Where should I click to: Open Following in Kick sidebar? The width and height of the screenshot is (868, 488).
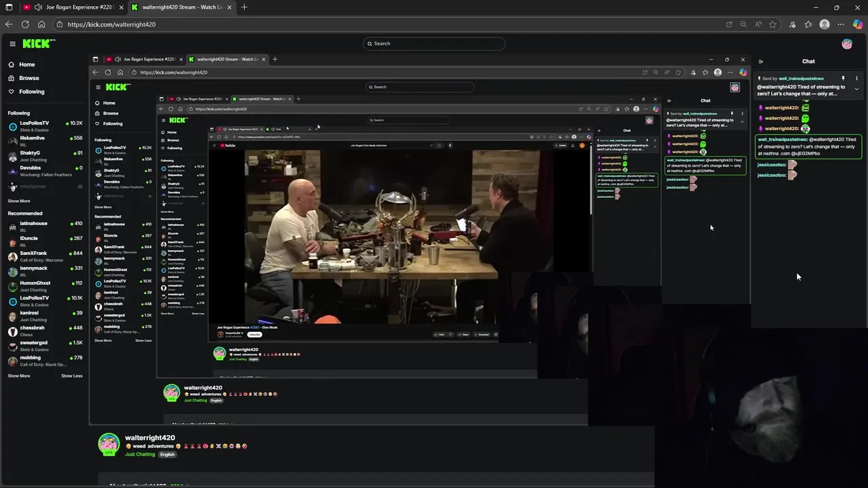point(32,91)
